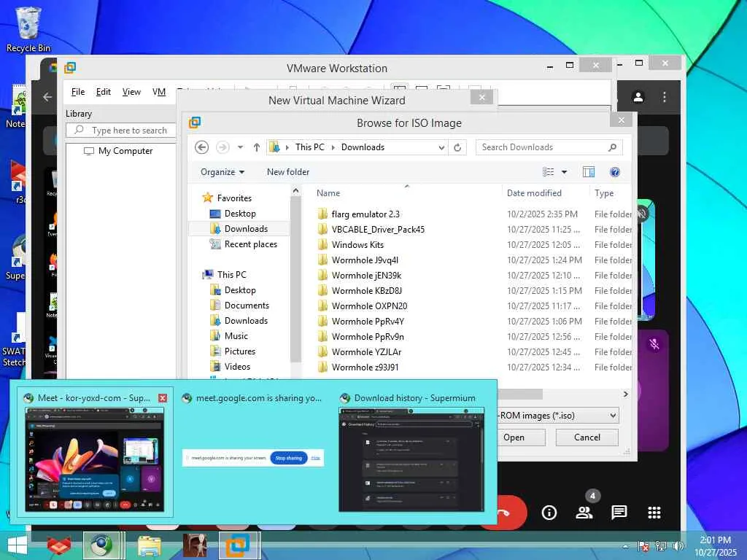747x560 pixels.
Task: Show the Meet participants people icon
Action: click(x=584, y=513)
